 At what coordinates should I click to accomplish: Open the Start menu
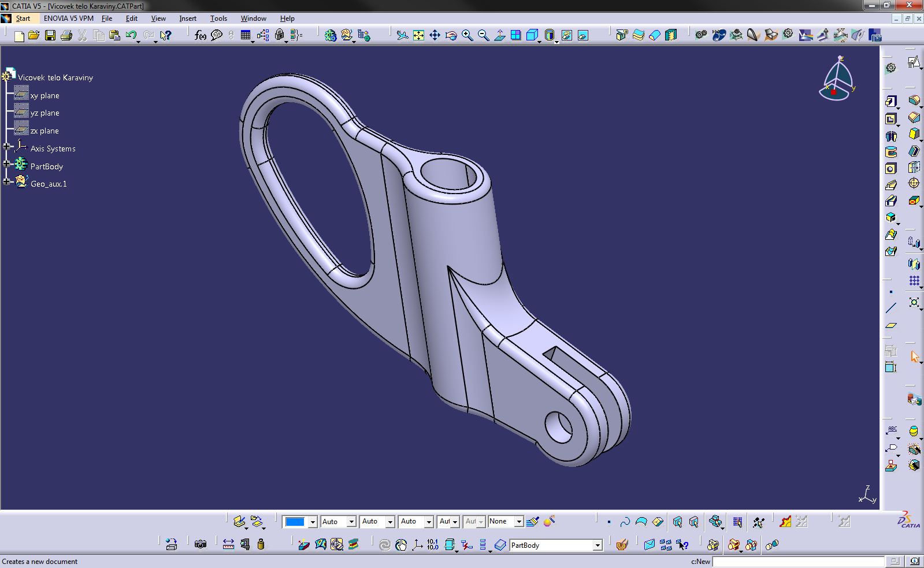point(23,18)
